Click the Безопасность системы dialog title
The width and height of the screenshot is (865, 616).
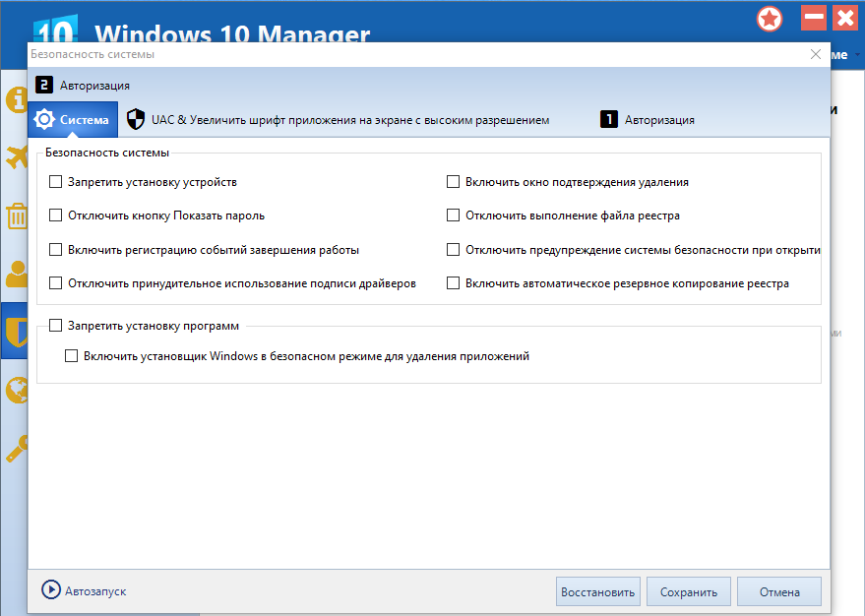coord(93,54)
